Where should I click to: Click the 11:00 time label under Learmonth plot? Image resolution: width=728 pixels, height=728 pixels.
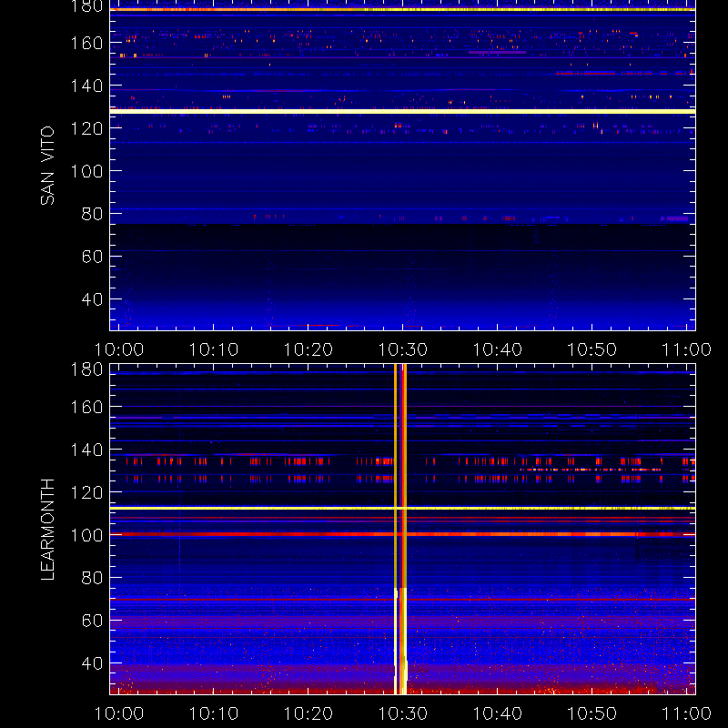[686, 713]
